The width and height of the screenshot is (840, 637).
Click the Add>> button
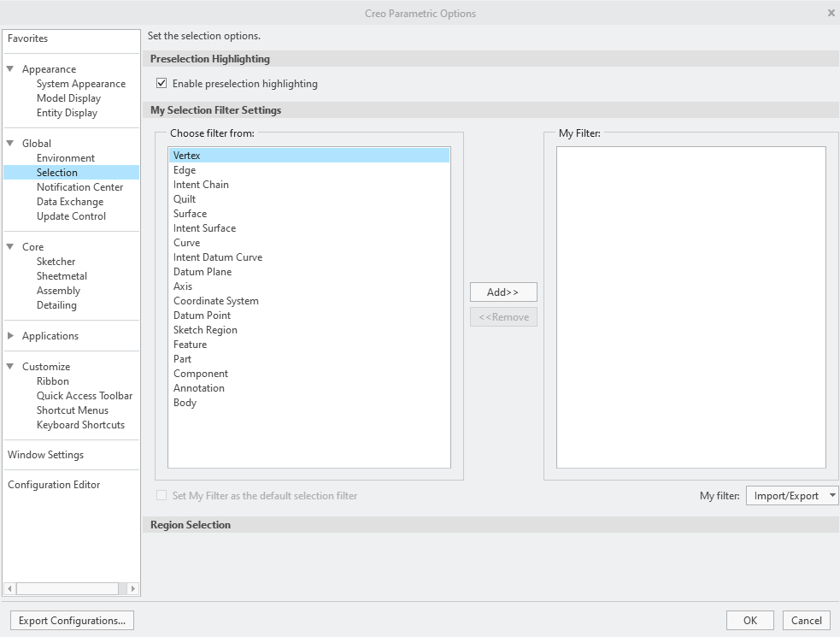(502, 292)
